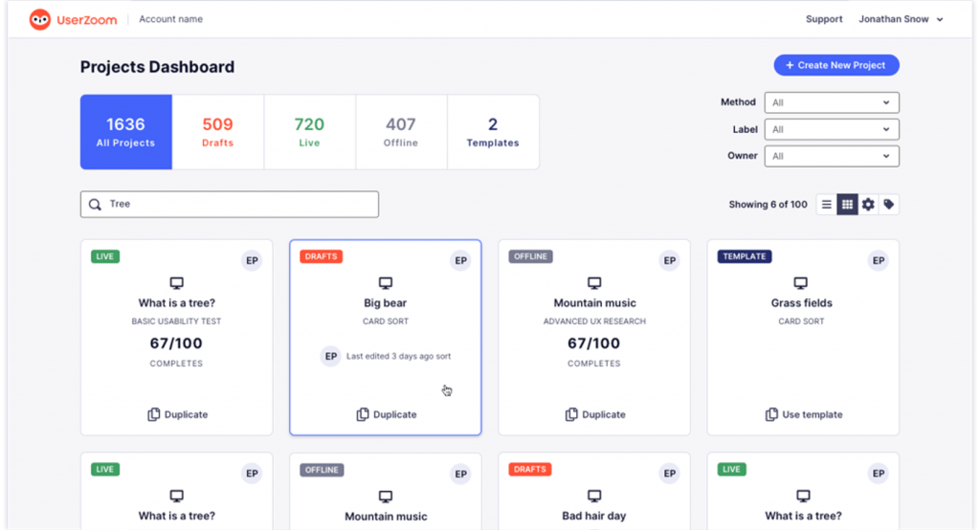This screenshot has width=980, height=530.
Task: Switch to list view icon
Action: pyautogui.click(x=826, y=205)
